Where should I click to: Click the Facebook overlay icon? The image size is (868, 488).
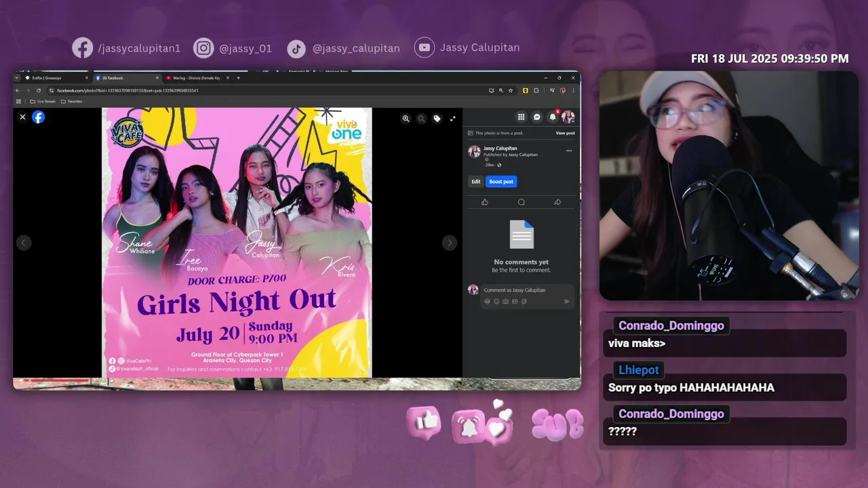click(x=83, y=47)
